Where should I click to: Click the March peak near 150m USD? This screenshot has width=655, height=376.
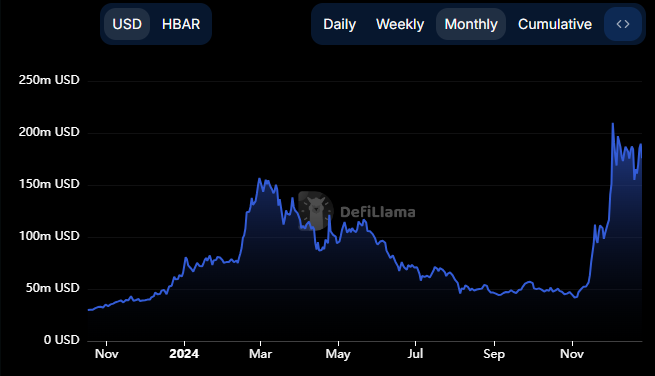tap(259, 179)
